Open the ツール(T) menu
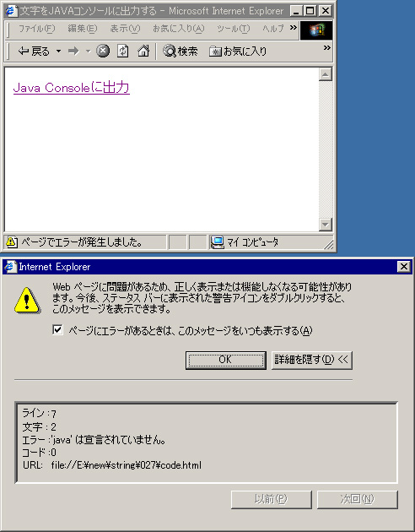Screen dimensions: 415x532 tap(234, 29)
